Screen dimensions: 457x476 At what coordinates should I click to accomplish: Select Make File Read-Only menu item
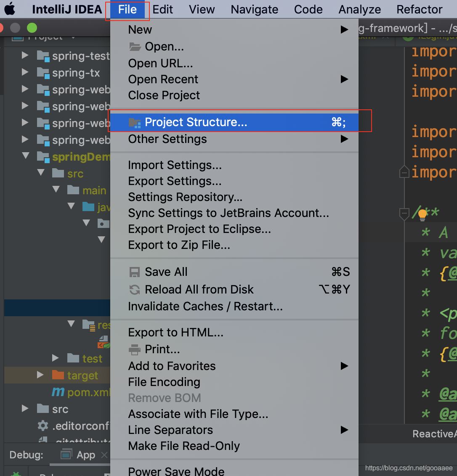tap(184, 446)
